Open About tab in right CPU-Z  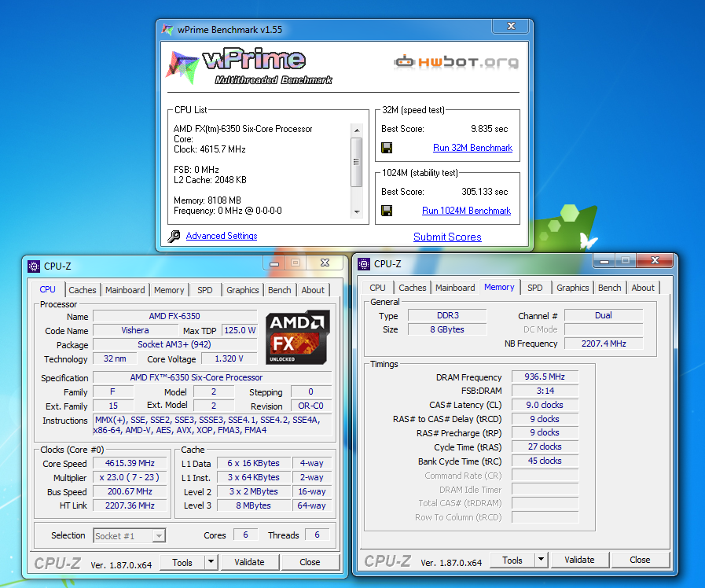pos(642,288)
